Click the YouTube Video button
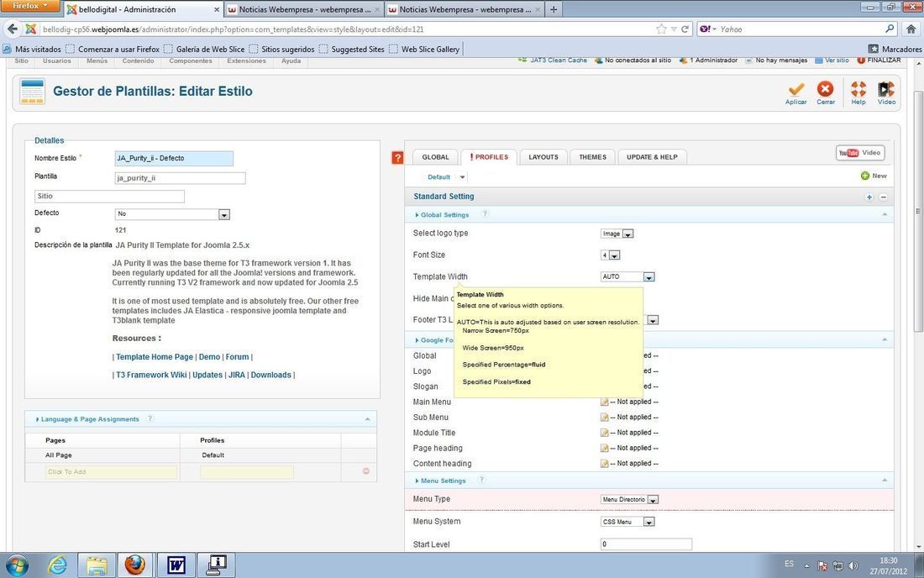Image resolution: width=924 pixels, height=578 pixels. [860, 153]
